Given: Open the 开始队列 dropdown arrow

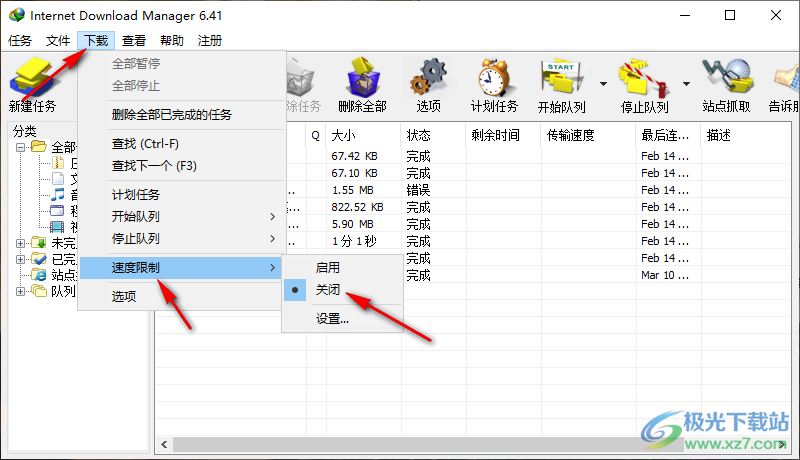Looking at the screenshot, I should 603,84.
